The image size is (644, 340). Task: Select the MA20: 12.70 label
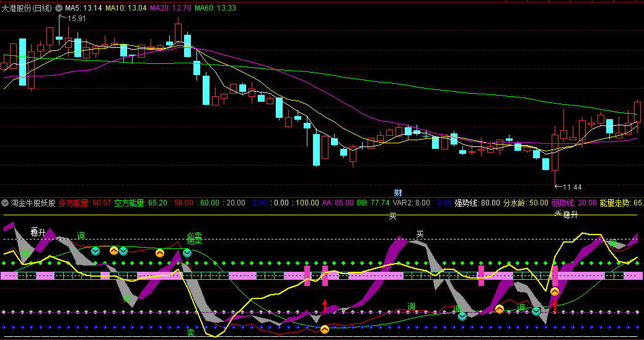pyautogui.click(x=170, y=8)
